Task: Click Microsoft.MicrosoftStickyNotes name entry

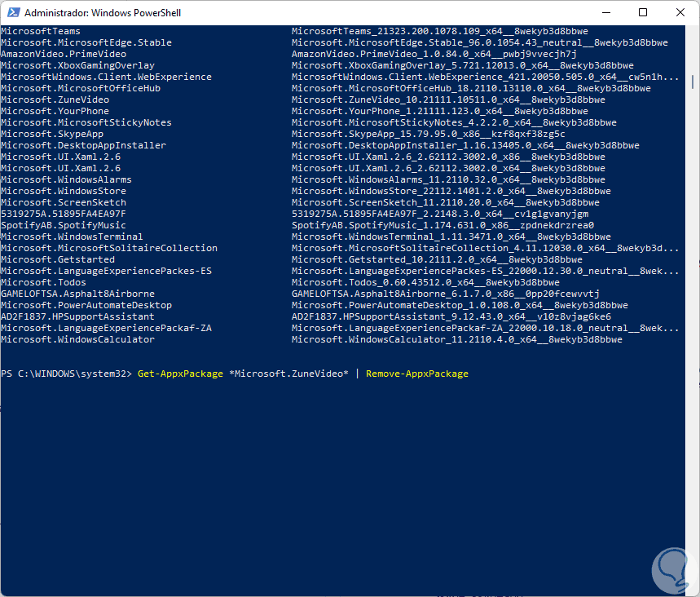Action: coord(86,122)
